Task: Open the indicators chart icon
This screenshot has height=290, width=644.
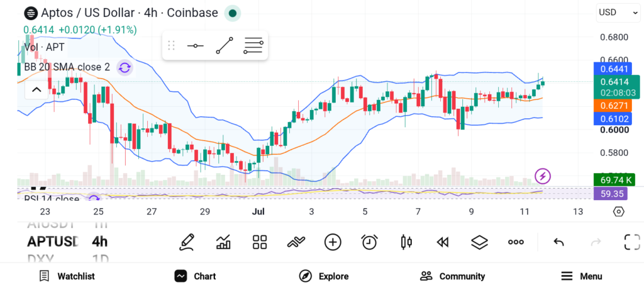Action: coord(223,242)
